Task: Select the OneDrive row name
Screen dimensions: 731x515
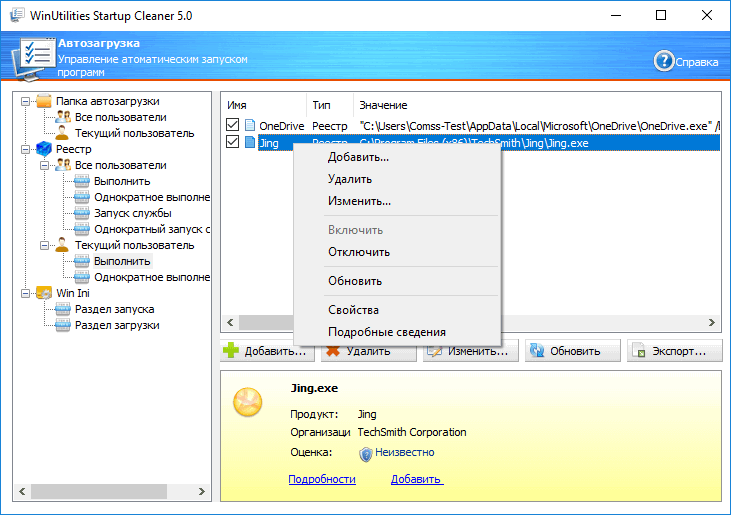Action: (282, 126)
